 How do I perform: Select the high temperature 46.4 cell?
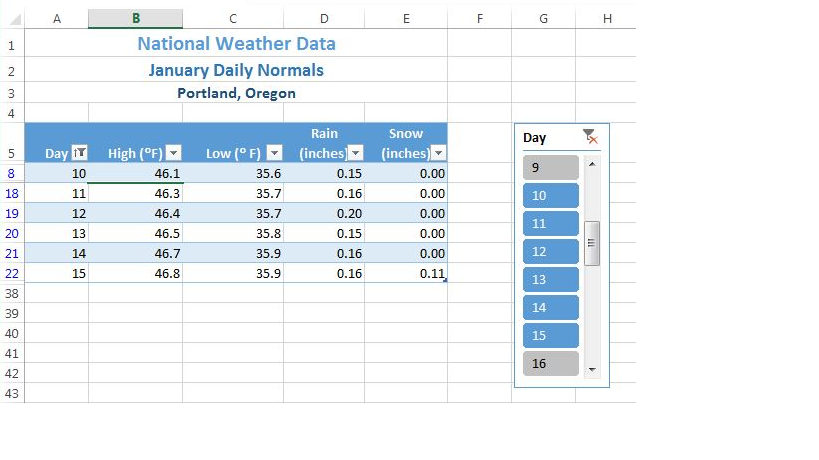point(136,213)
